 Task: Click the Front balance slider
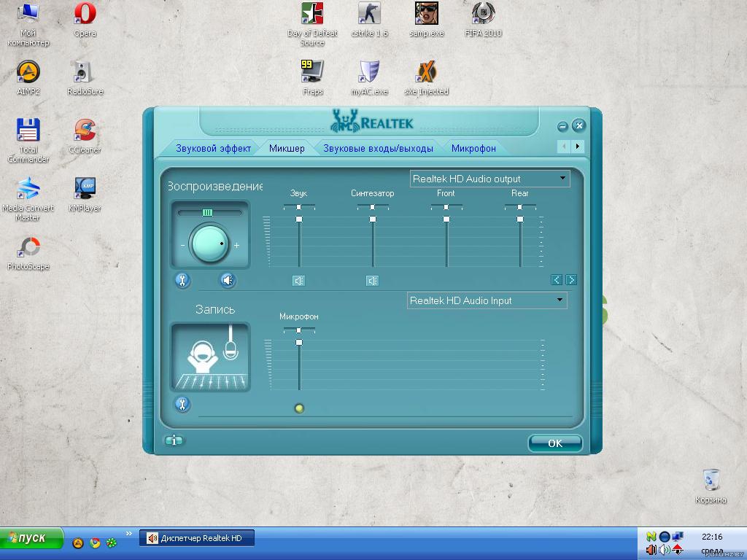tap(446, 207)
